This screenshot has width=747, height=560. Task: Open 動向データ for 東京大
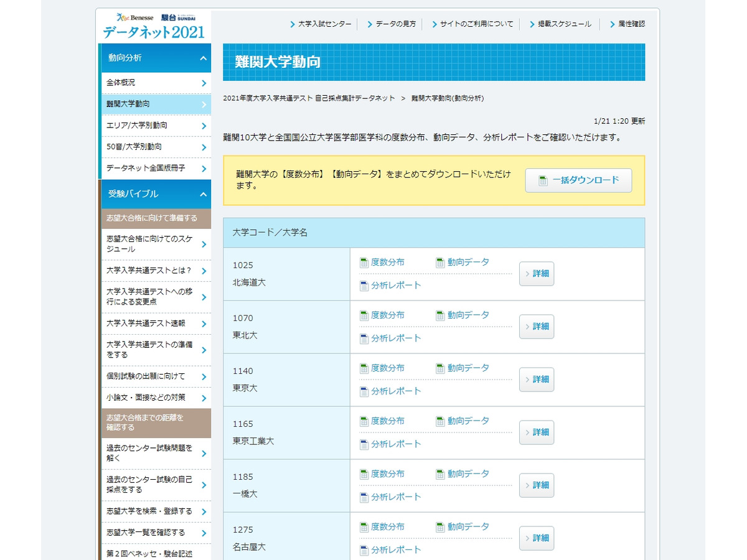click(463, 368)
